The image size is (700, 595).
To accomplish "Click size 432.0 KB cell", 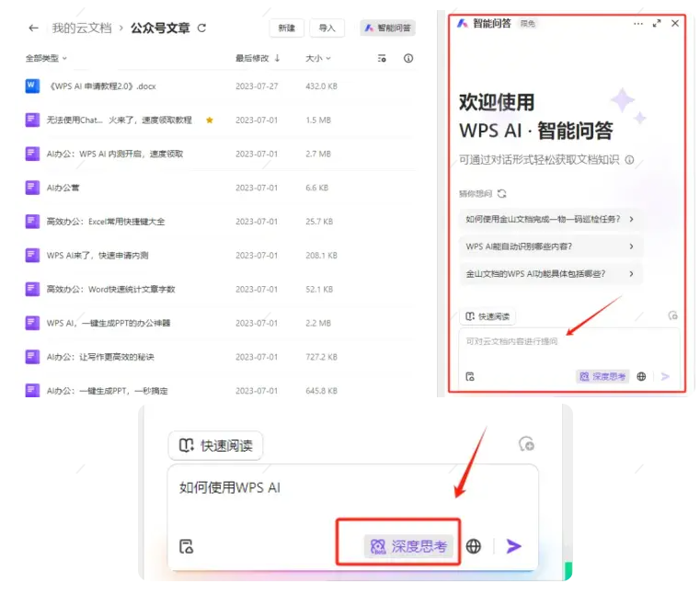I will point(321,86).
